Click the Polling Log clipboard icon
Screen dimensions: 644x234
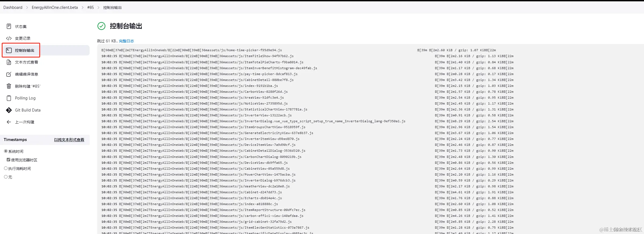9,98
